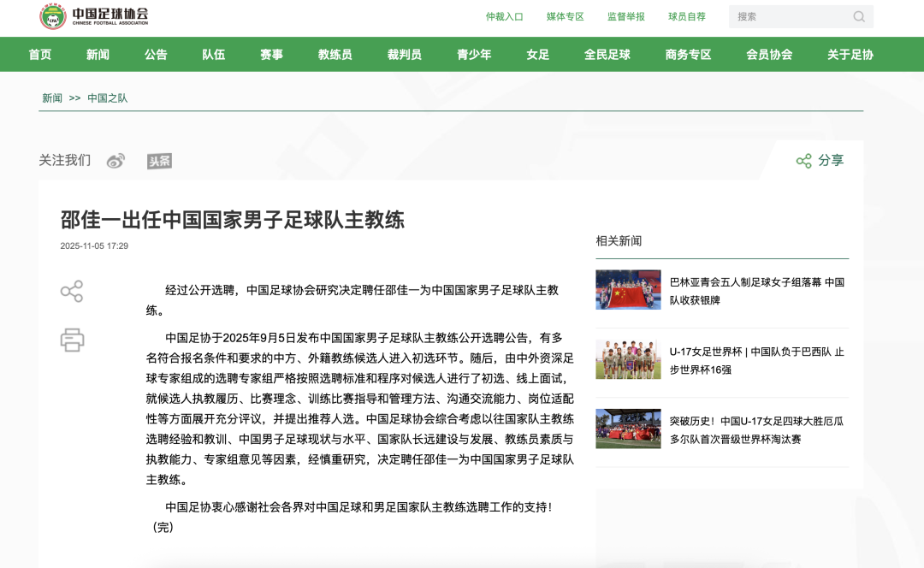Go to 女足 section in navigation

(537, 54)
